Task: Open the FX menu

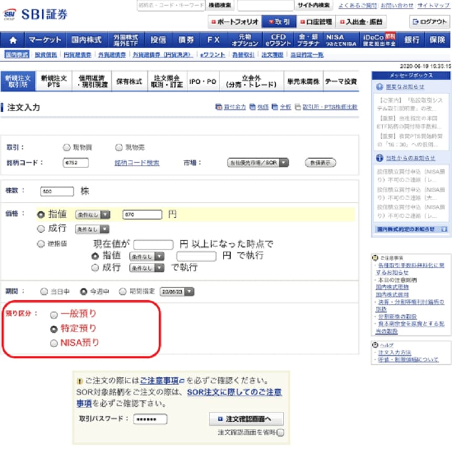Action: [213, 40]
